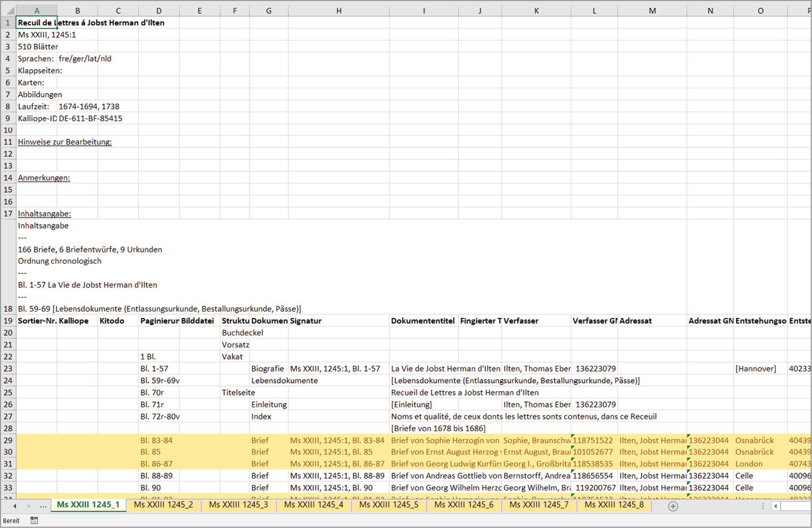Select cell 'Bl. 83-84' in Paginierung column
Screen dimensions: 812x528
coord(159,440)
